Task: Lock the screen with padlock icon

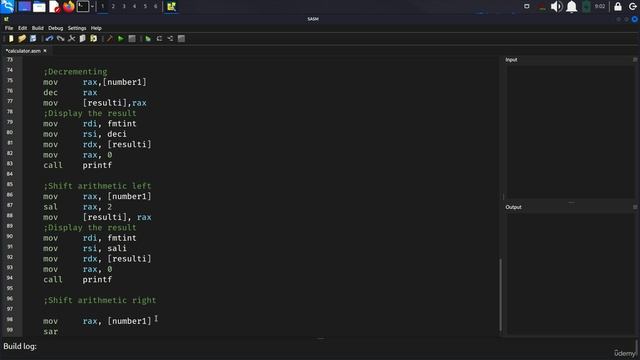Action: (x=618, y=7)
